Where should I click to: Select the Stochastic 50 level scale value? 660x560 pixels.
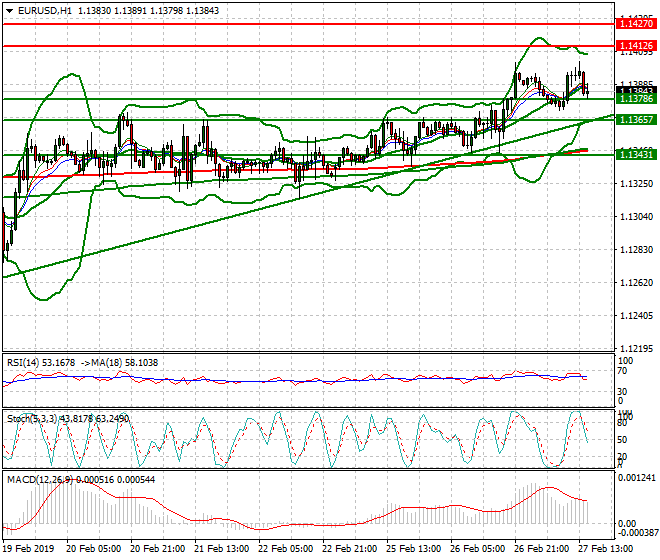click(x=623, y=440)
